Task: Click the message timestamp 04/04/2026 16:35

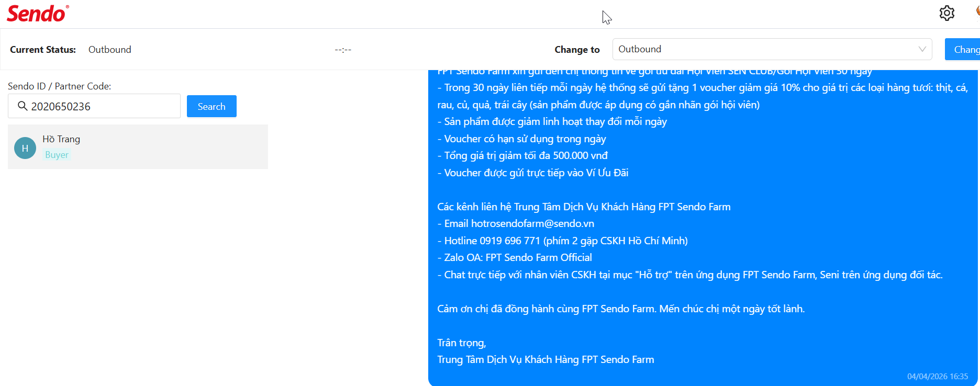Action: 938,377
